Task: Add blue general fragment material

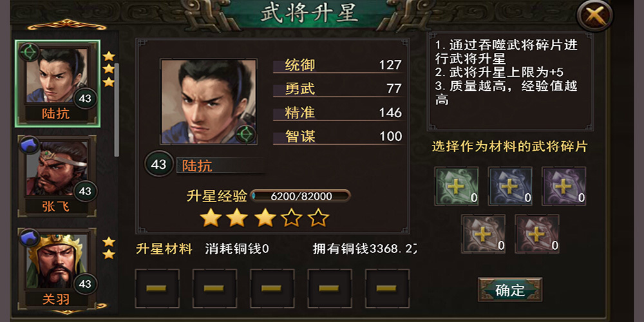Action: click(510, 186)
